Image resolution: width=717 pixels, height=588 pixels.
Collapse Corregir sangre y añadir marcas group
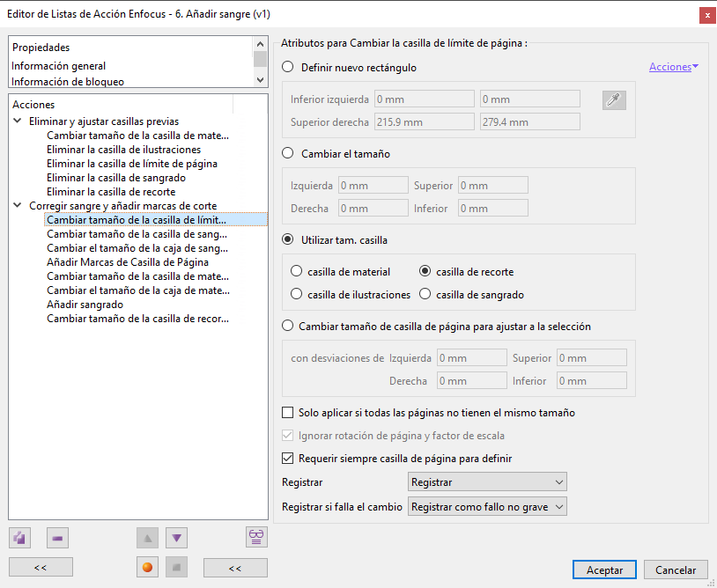pyautogui.click(x=18, y=206)
